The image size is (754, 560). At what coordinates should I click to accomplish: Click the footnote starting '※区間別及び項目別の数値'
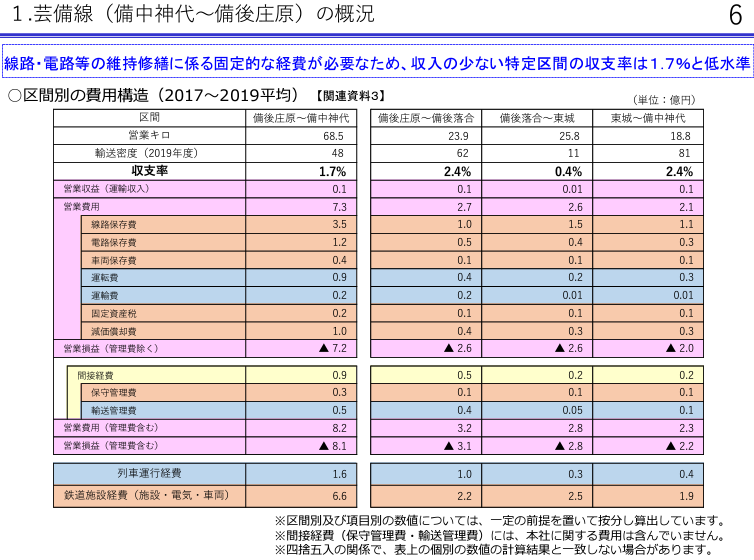pos(500,521)
